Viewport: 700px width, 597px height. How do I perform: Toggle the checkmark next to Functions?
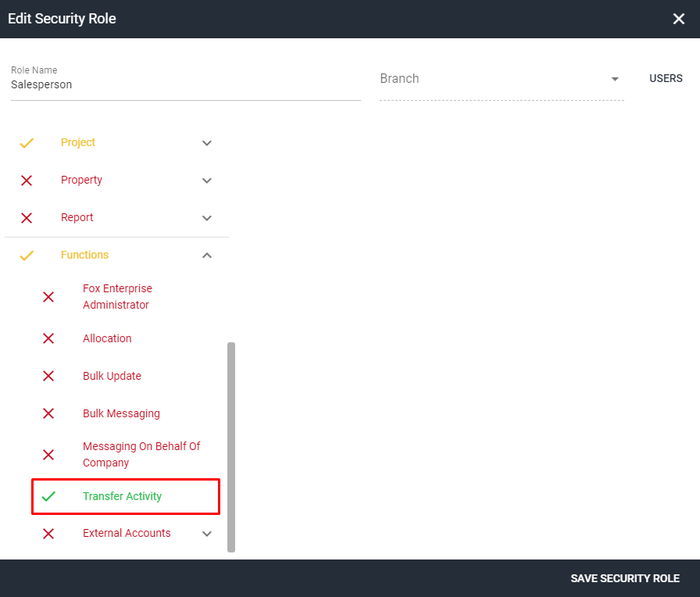[x=26, y=256]
